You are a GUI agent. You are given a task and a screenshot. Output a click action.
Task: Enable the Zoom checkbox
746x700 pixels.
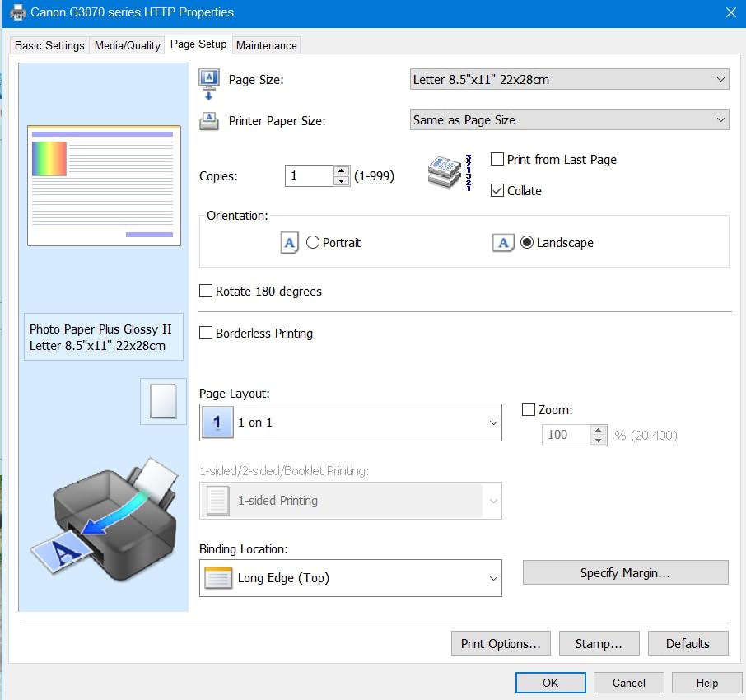[529, 409]
